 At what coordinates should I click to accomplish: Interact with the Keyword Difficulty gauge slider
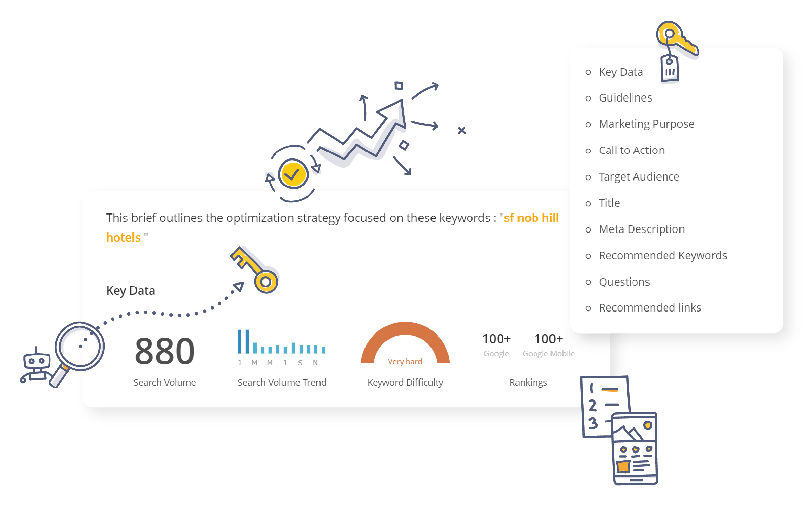(396, 344)
